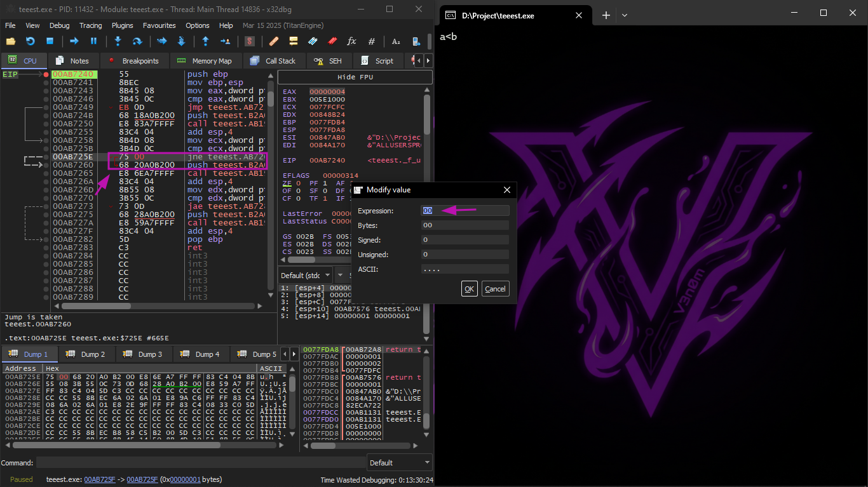This screenshot has width=868, height=487.
Task: Open the fx functions toolbar icon
Action: coord(351,41)
